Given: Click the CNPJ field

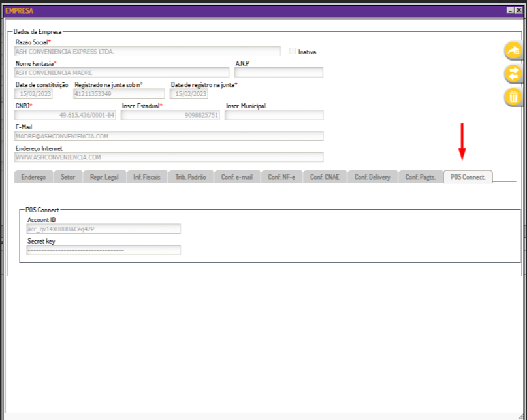Looking at the screenshot, I should tap(65, 115).
